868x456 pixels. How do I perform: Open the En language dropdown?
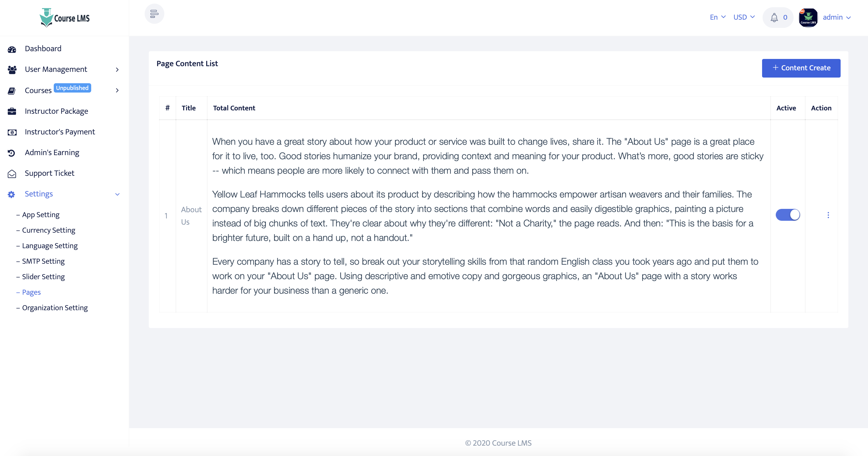717,17
